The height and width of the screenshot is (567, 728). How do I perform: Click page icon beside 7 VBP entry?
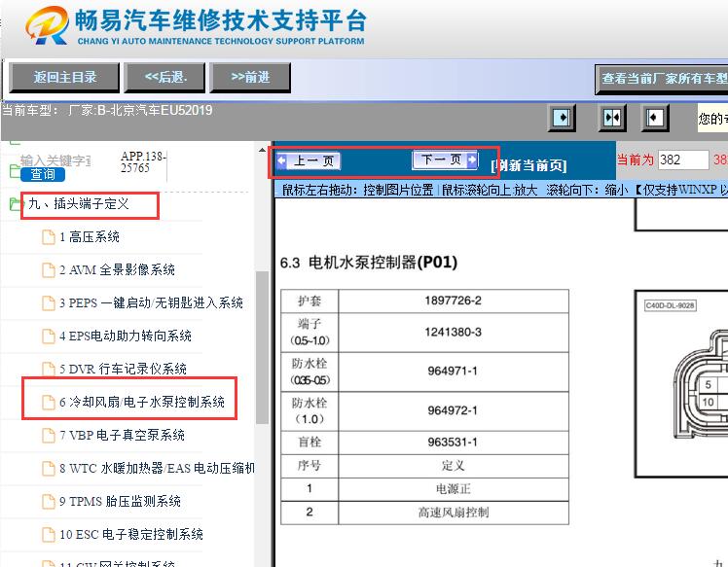[49, 436]
